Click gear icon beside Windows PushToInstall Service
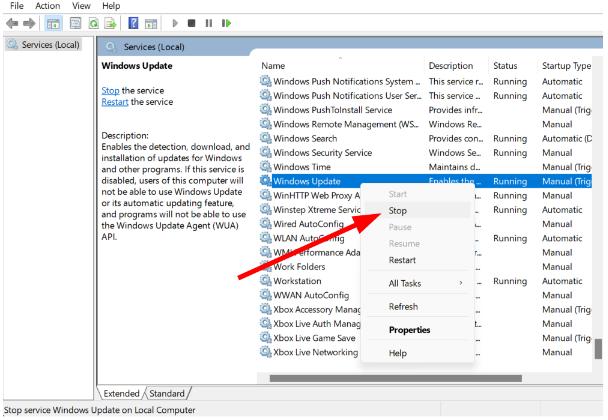Viewport: 608px width, 420px height. [265, 110]
